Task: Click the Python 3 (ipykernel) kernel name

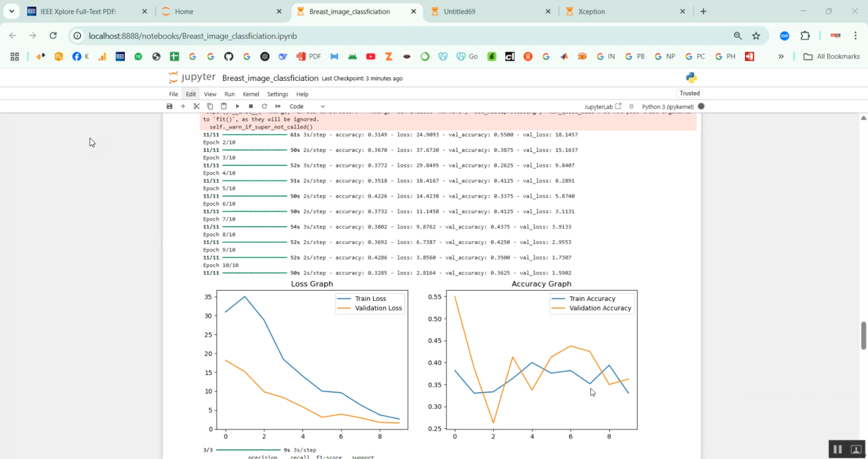Action: point(667,106)
